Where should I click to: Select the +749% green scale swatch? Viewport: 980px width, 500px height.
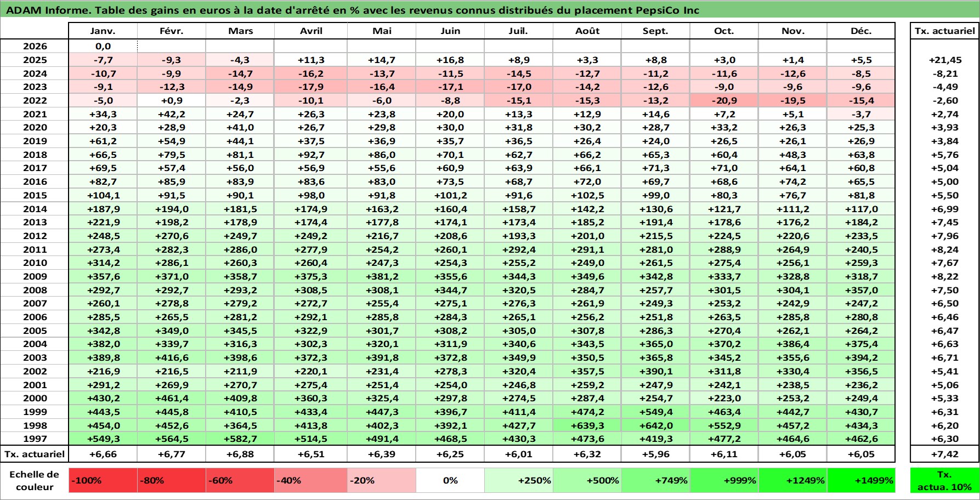pyautogui.click(x=656, y=480)
